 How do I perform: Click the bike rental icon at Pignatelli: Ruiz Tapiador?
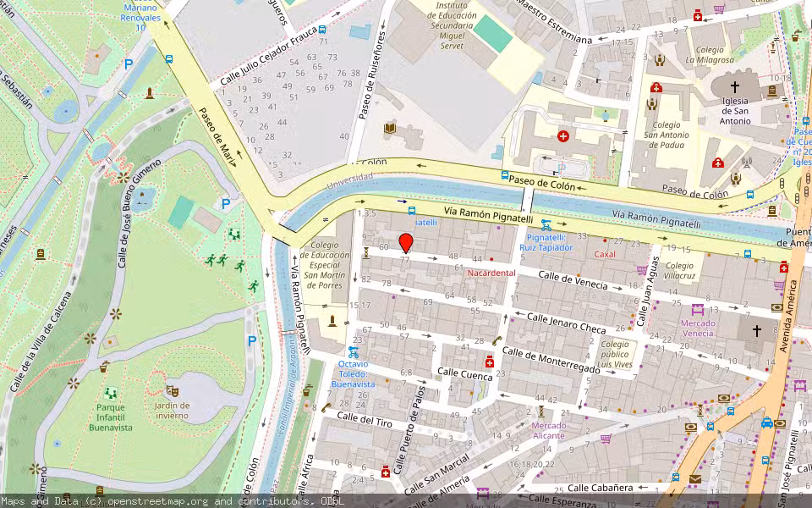(546, 225)
